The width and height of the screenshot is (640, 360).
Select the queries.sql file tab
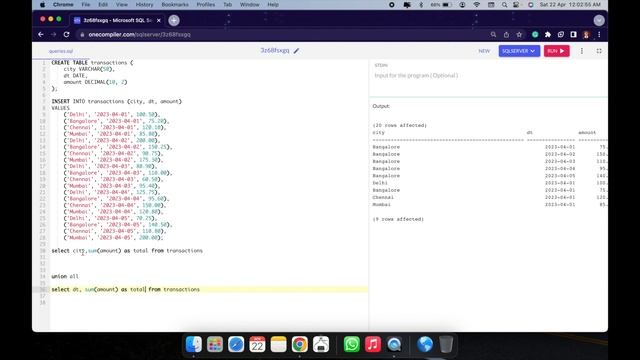click(x=61, y=51)
